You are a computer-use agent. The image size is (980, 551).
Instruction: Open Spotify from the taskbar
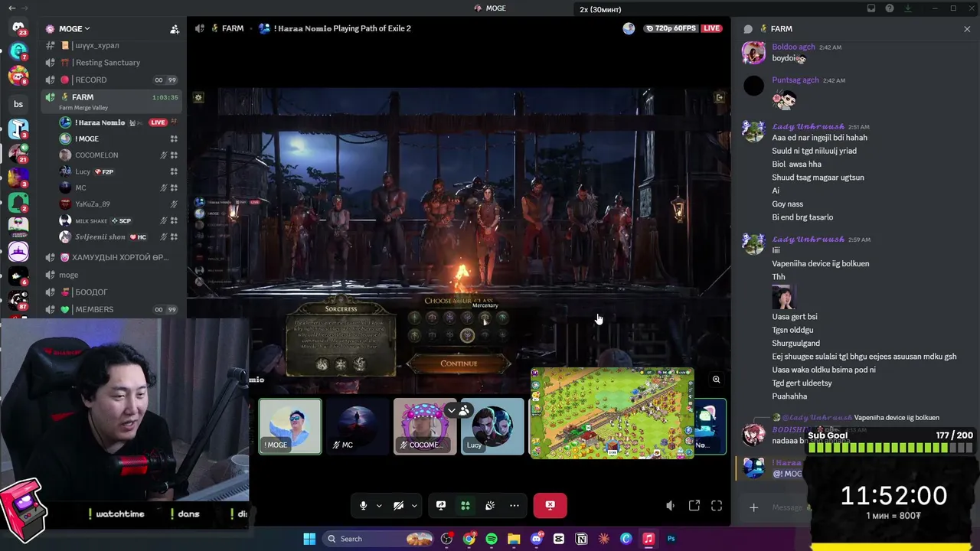point(492,539)
